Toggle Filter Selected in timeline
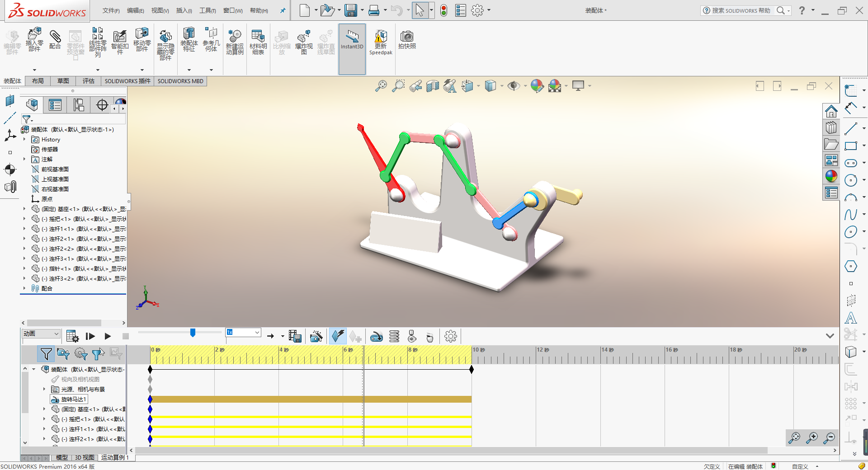Screen dimensions: 868x470 (98, 354)
